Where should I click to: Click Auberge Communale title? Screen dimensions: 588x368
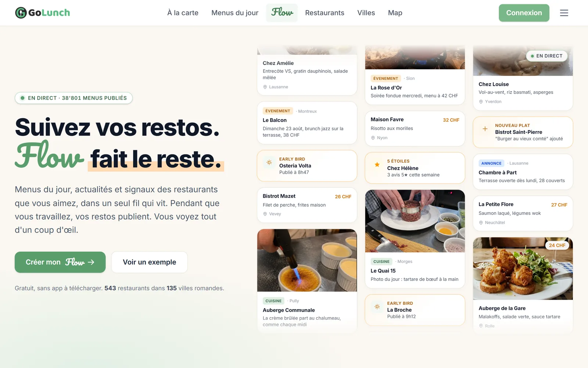click(289, 310)
